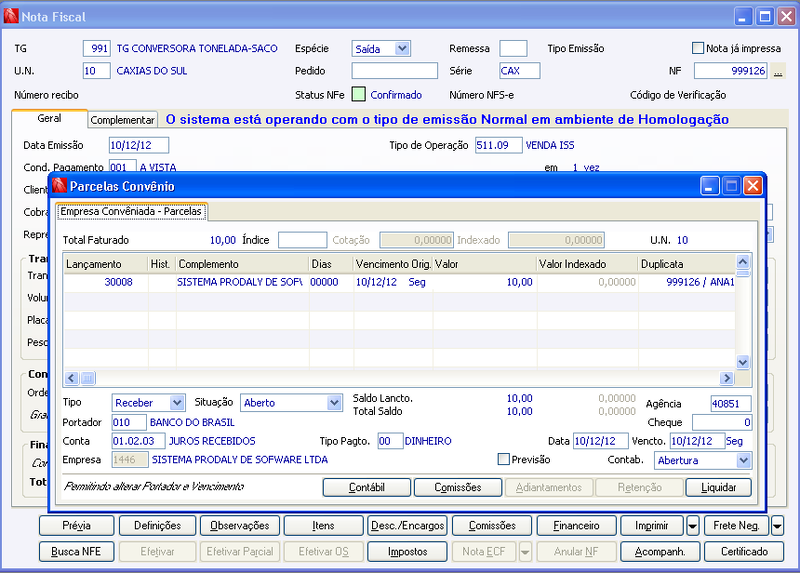The width and height of the screenshot is (800, 573).
Task: Click the horizontal scrollbar thumb in grid
Action: 88,378
